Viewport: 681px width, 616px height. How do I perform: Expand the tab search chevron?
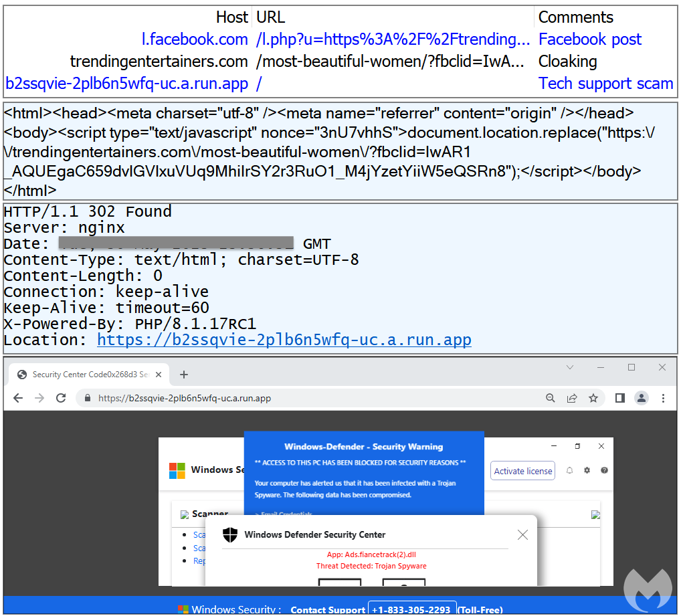(x=570, y=367)
